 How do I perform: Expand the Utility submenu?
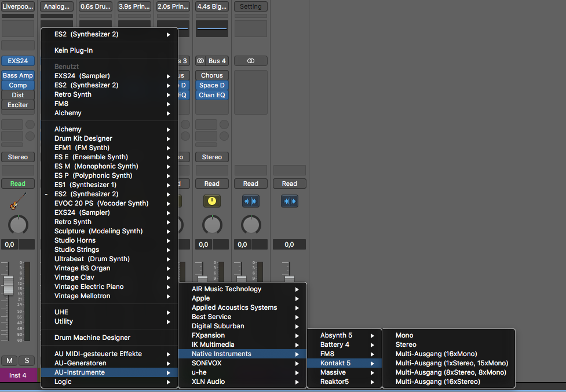[x=109, y=321]
